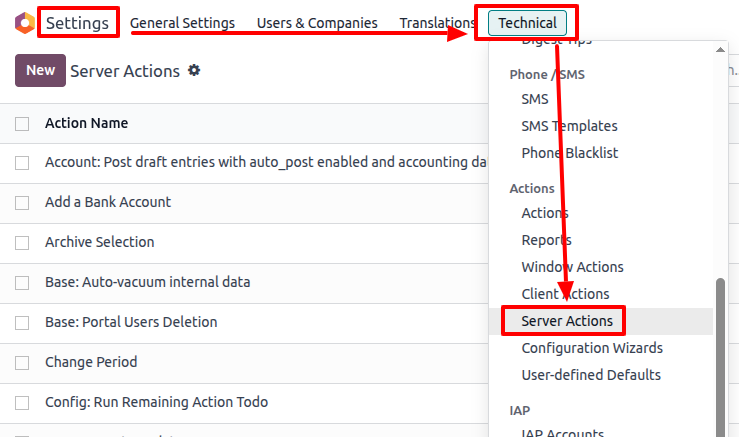Viewport: 739px width, 437px height.
Task: Toggle the select-all checkbox in header
Action: tap(22, 124)
